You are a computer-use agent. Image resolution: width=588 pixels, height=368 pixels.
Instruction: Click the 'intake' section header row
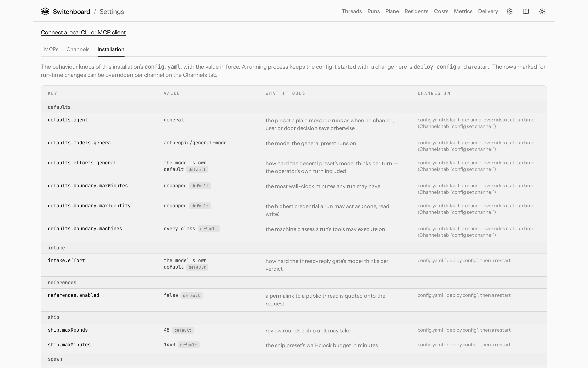(x=294, y=248)
